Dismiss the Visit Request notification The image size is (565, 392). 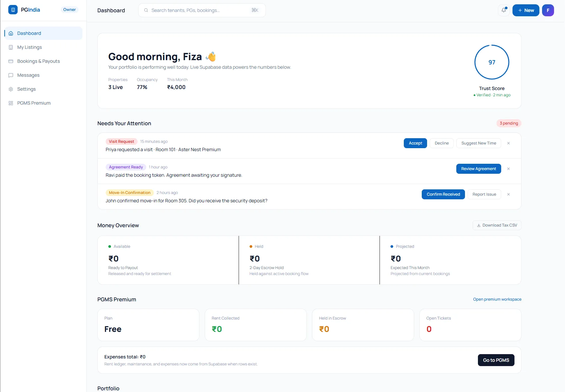pyautogui.click(x=508, y=143)
